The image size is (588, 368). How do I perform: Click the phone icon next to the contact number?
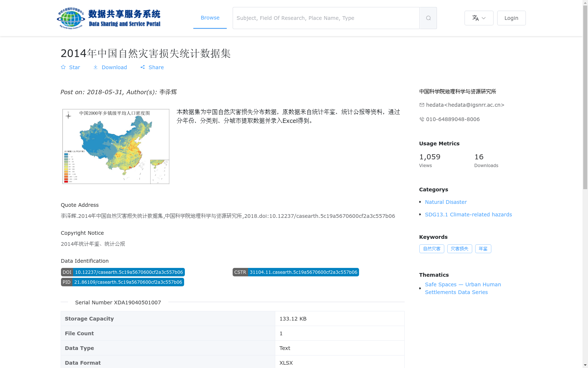pos(422,119)
